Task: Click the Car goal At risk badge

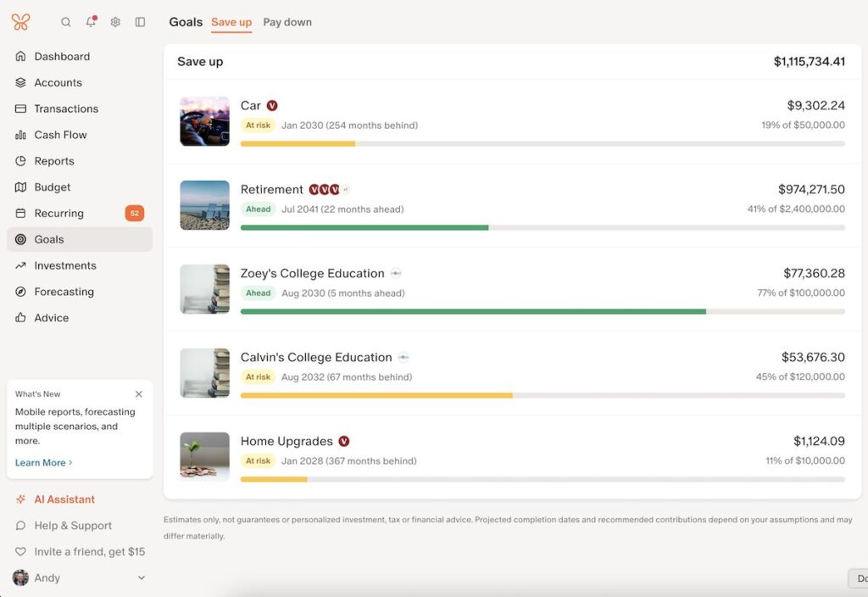Action: tap(258, 126)
